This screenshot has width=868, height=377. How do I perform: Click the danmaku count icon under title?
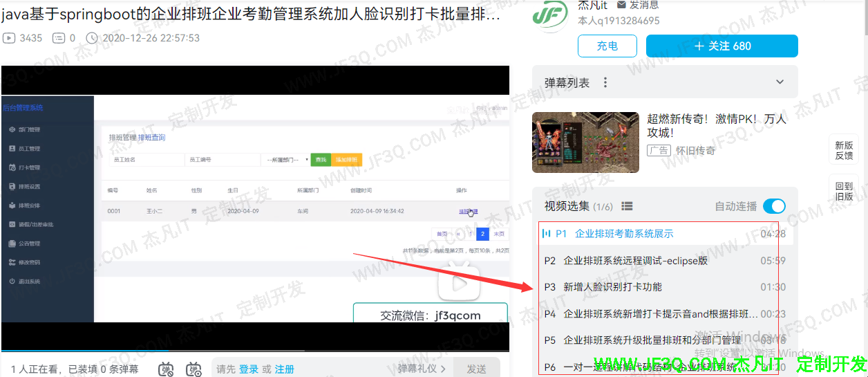pyautogui.click(x=59, y=38)
